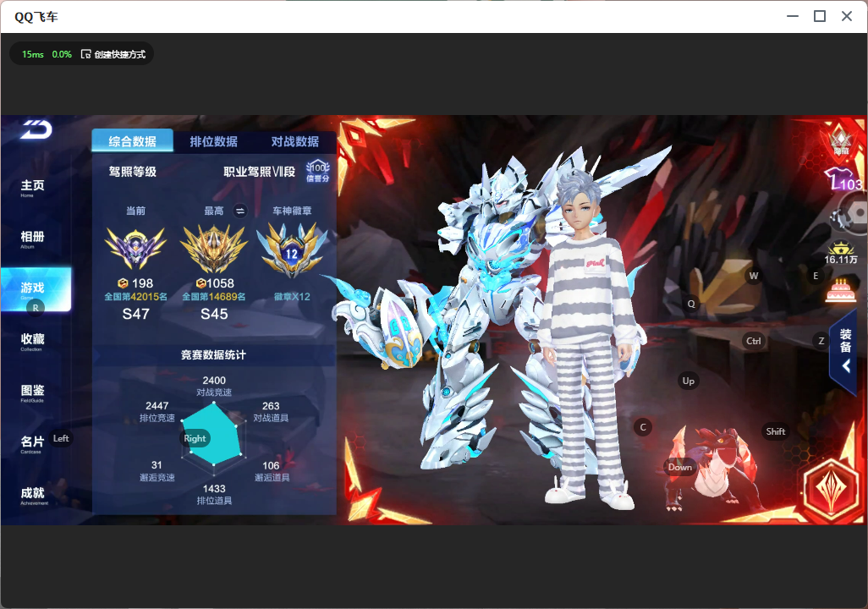The width and height of the screenshot is (868, 609).
Task: Click the cyan radar chart
Action: (212, 436)
